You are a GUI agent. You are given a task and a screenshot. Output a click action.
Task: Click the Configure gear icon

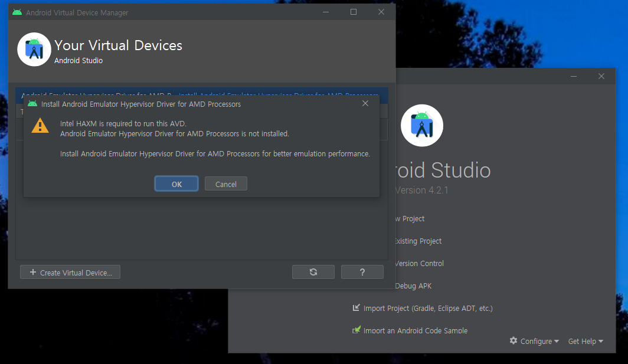click(x=513, y=340)
